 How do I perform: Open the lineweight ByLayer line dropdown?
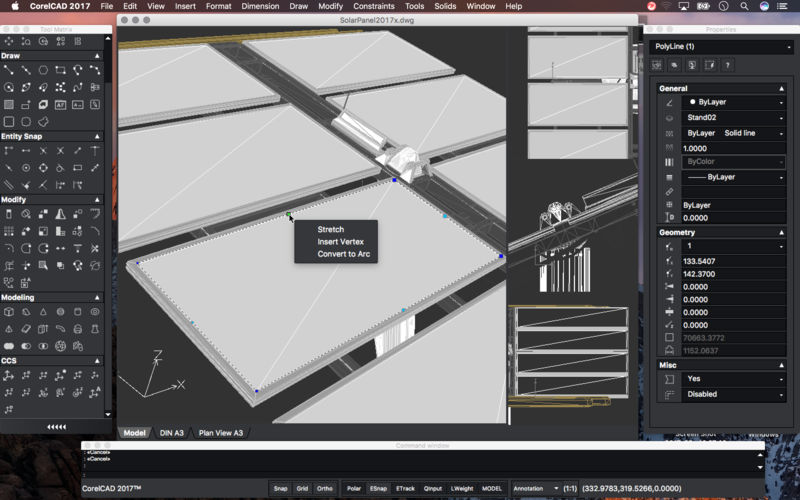click(733, 177)
